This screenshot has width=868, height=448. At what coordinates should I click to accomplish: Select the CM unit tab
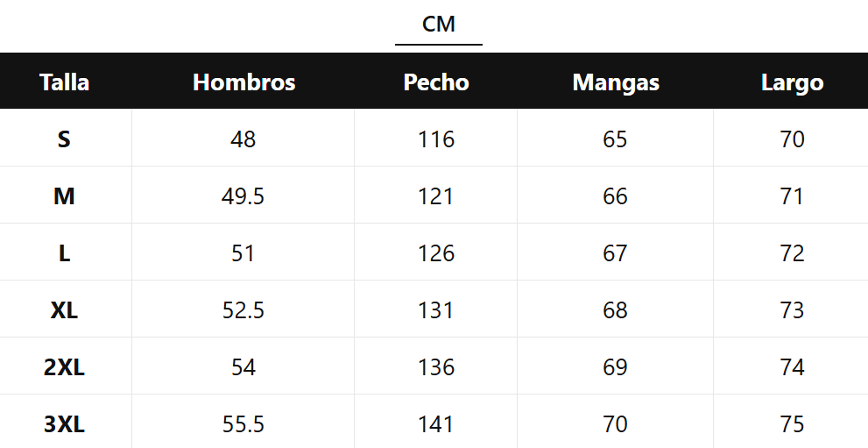438,25
